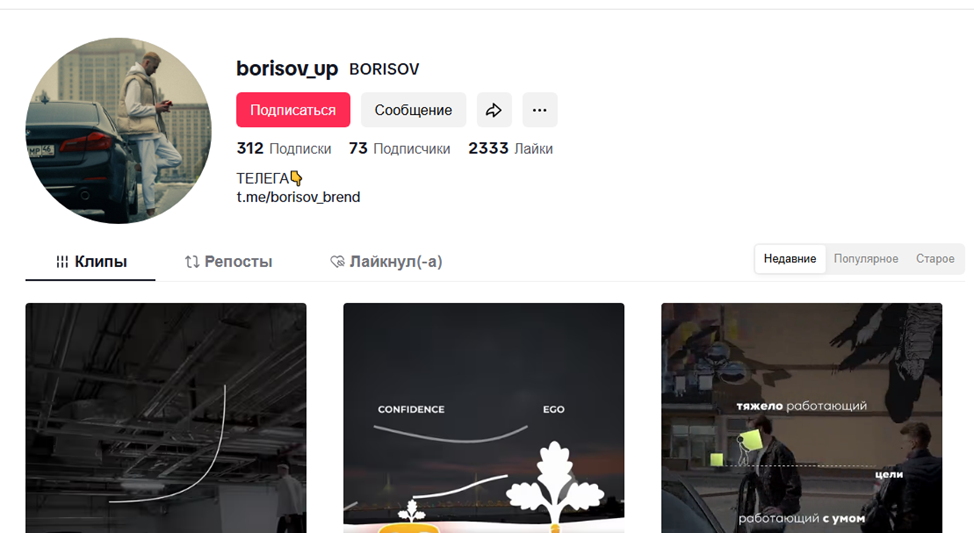Open the t.me/borisov_brend link
The width and height of the screenshot is (974, 533).
[x=298, y=197]
